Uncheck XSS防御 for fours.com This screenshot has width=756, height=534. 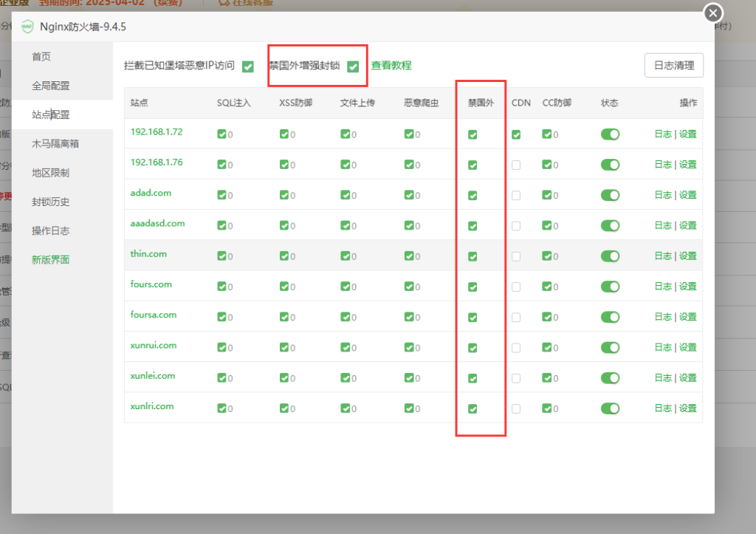pos(284,286)
